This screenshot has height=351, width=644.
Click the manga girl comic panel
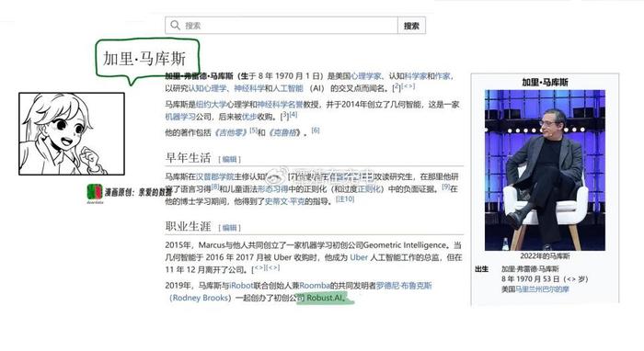tap(72, 133)
